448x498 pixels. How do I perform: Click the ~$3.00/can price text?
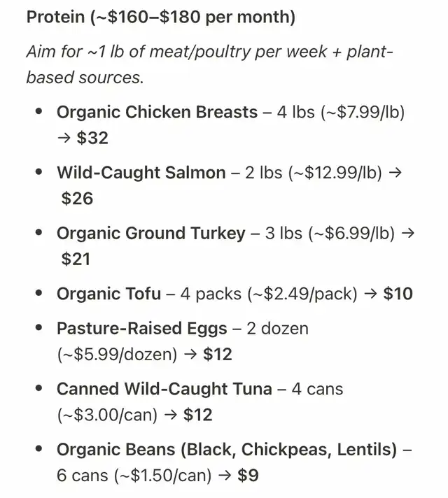pos(108,415)
